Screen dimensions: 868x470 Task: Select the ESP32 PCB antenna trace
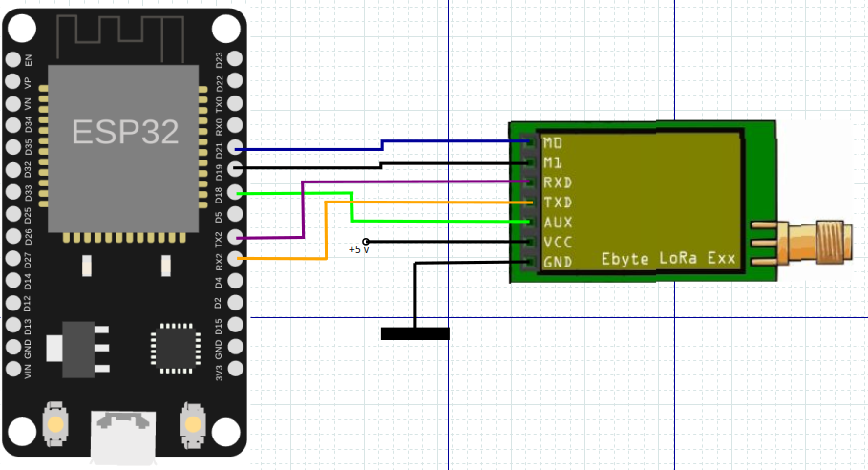(x=120, y=38)
